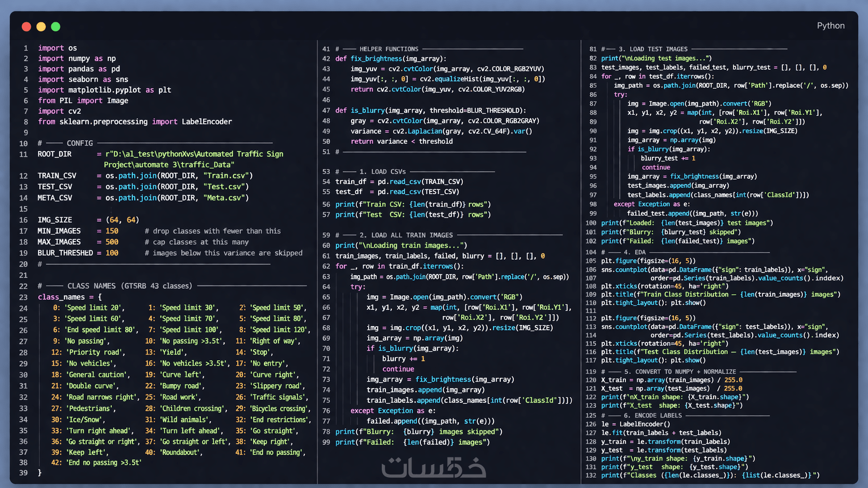Select the "import os" line
This screenshot has height=488, width=868.
coord(57,48)
